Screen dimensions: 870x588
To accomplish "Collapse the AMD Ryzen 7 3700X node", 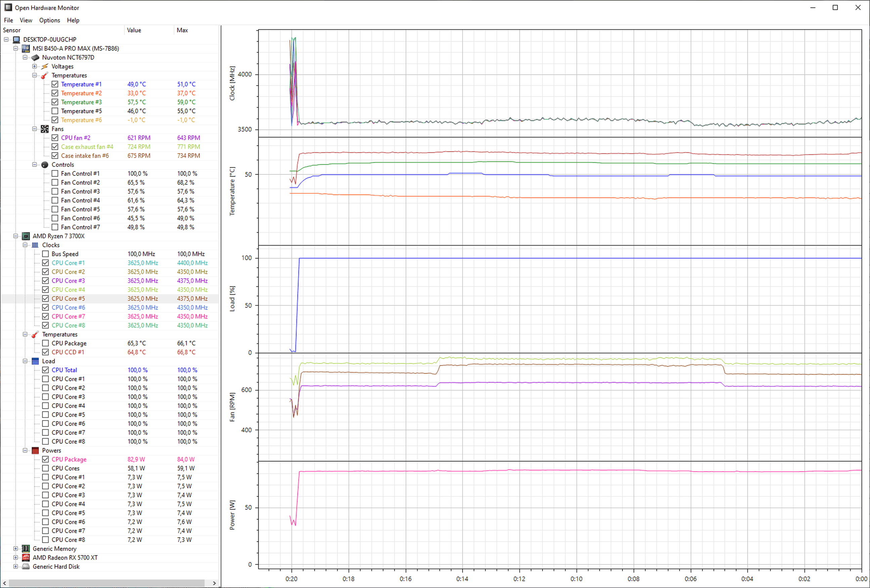I will coord(16,236).
